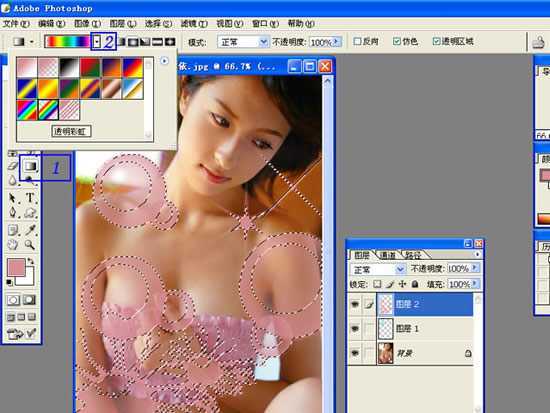Reset to default black and white colors
This screenshot has height=413, width=550.
[9, 282]
